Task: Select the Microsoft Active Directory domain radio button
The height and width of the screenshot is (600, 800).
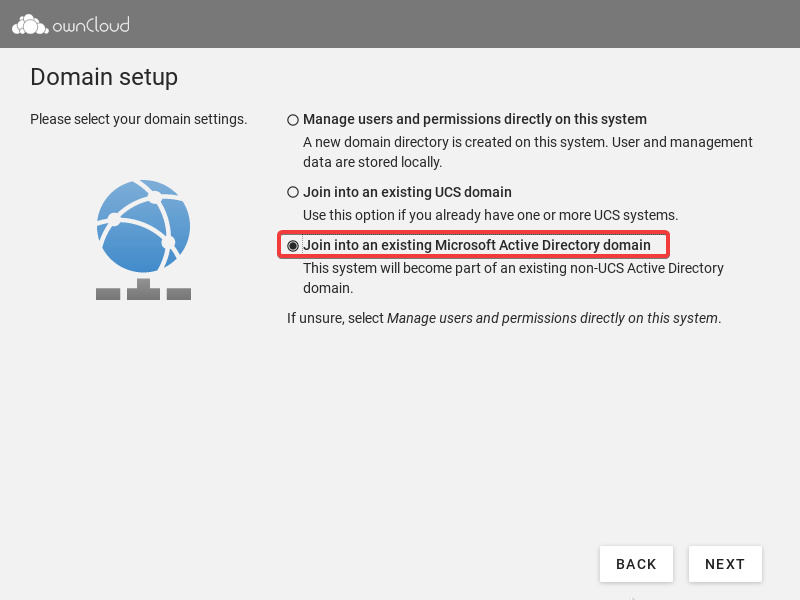Action: point(293,246)
